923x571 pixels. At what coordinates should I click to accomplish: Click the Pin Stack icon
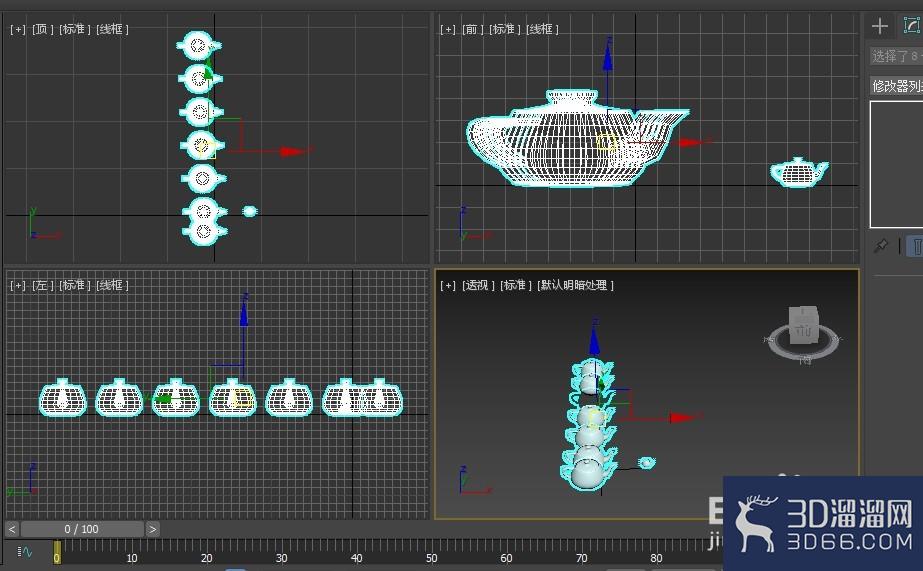tap(881, 245)
